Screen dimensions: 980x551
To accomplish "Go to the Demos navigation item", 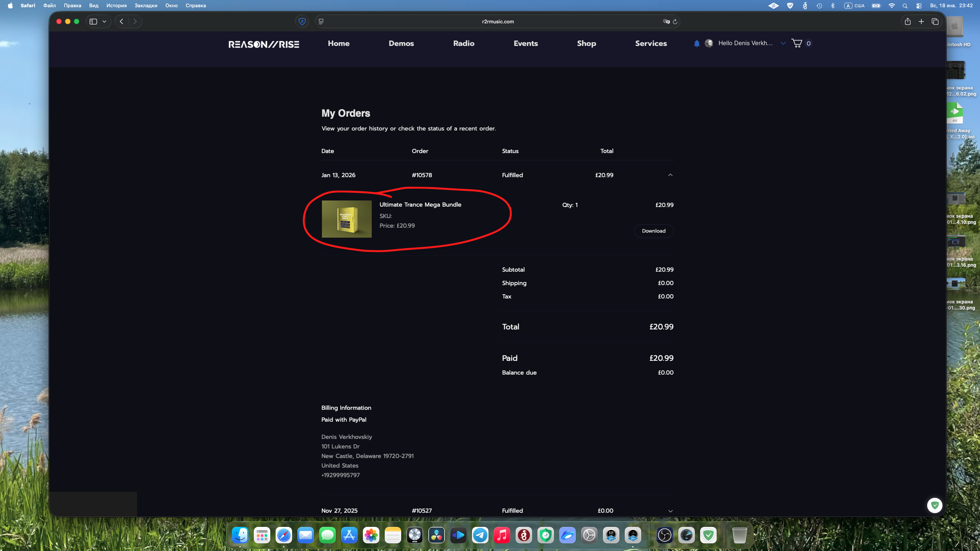I will point(401,44).
